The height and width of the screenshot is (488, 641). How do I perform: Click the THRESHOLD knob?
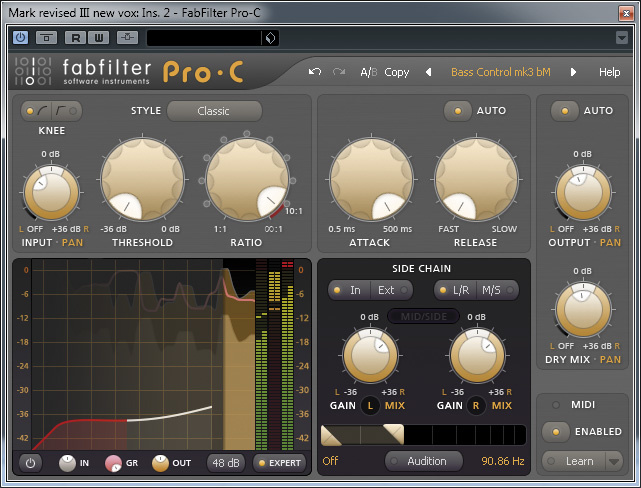pos(142,179)
